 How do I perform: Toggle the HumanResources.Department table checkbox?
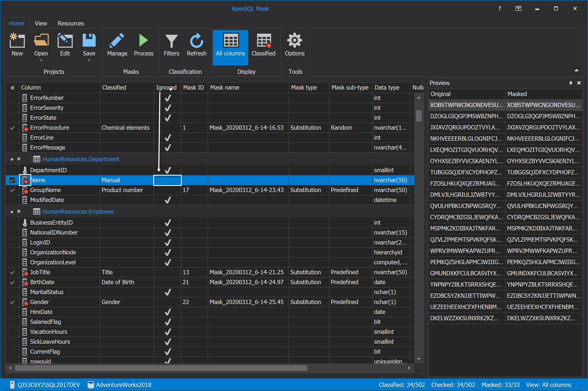point(19,159)
